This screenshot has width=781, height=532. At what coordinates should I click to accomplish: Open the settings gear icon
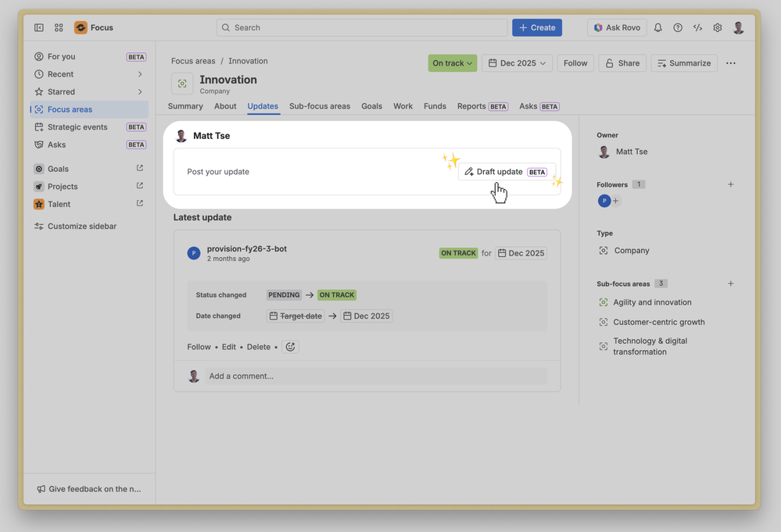tap(717, 27)
